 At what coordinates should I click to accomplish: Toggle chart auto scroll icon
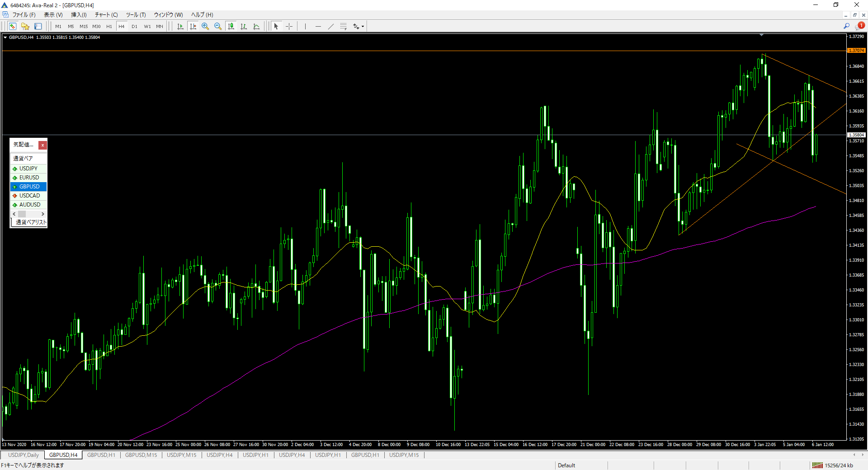coord(180,26)
